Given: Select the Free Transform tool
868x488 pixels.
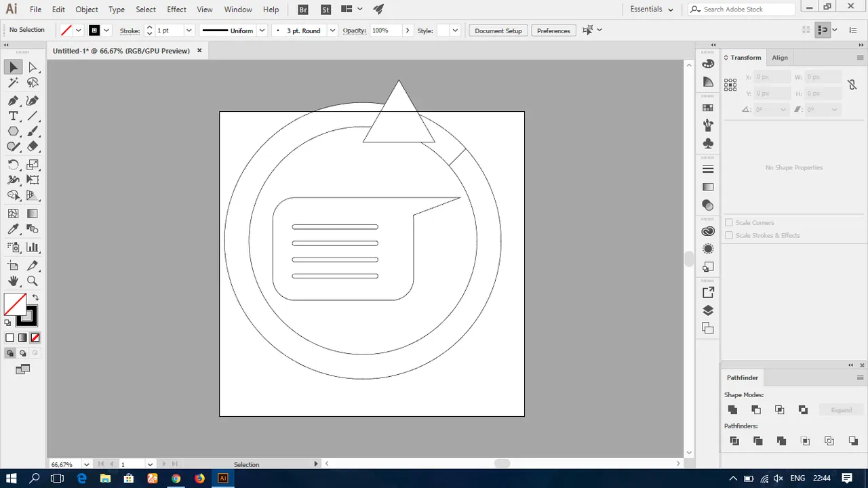Looking at the screenshot, I should [x=33, y=180].
